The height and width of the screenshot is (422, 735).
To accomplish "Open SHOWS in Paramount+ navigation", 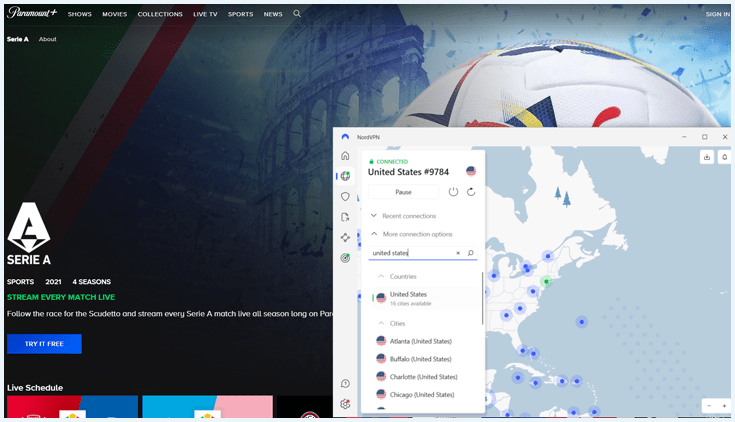I will [80, 14].
